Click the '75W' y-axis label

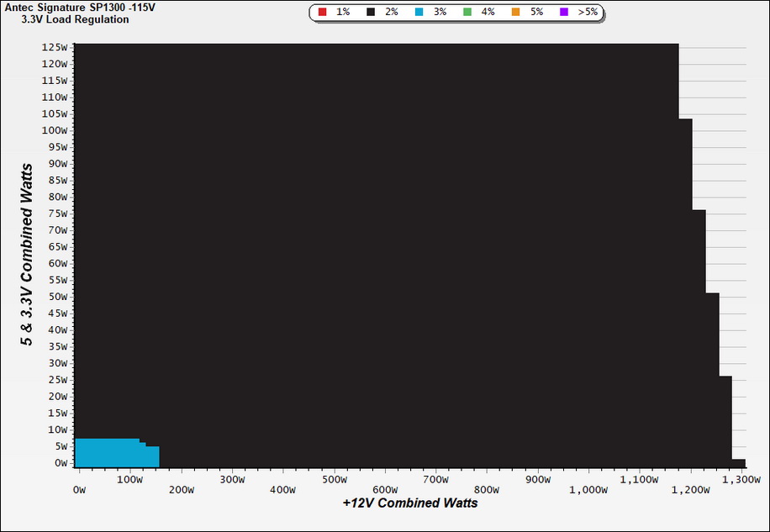[x=57, y=213]
